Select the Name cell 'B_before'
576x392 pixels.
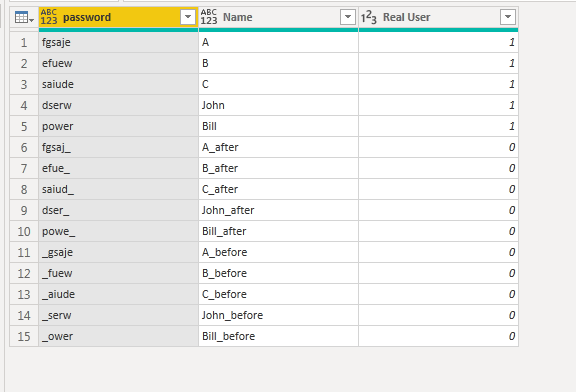[x=278, y=273]
